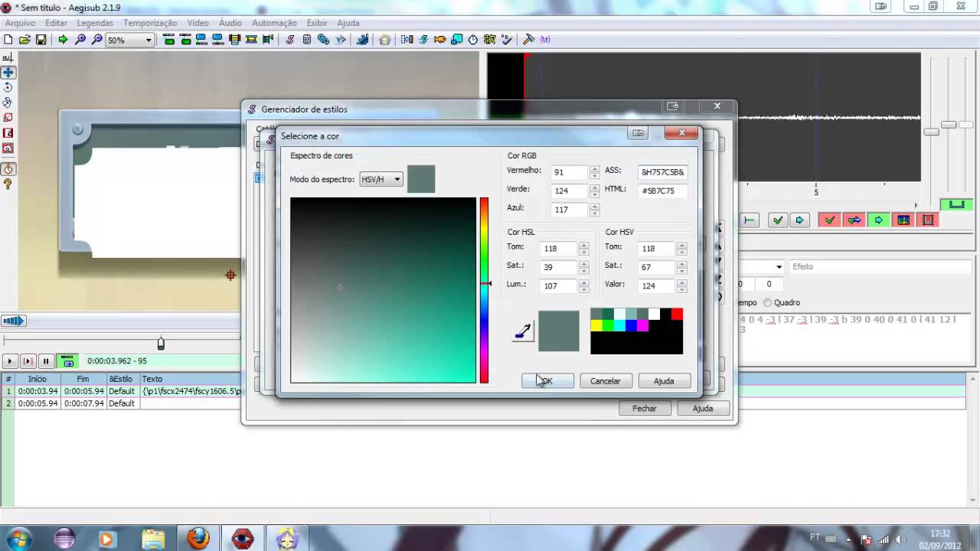
Task: Open the Timing Post-Processor clock icon
Action: [x=473, y=39]
